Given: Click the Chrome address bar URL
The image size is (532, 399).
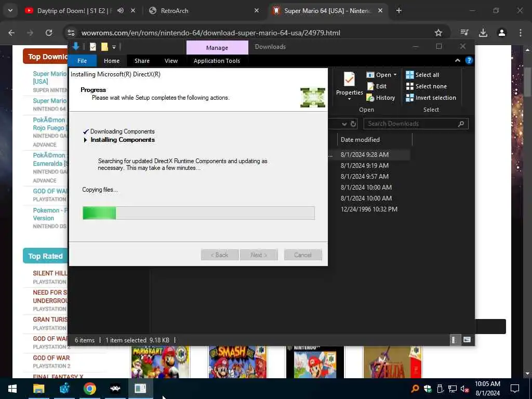Looking at the screenshot, I should [x=210, y=33].
